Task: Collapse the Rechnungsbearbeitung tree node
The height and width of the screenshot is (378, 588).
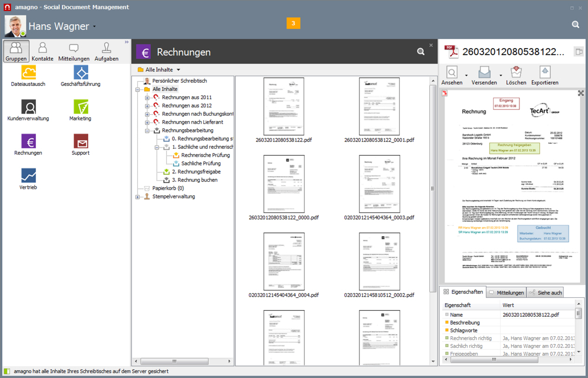Action: click(x=147, y=131)
